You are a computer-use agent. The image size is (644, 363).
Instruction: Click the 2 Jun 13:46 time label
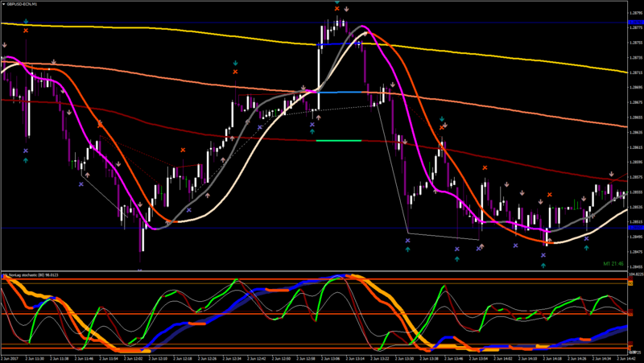pos(452,358)
